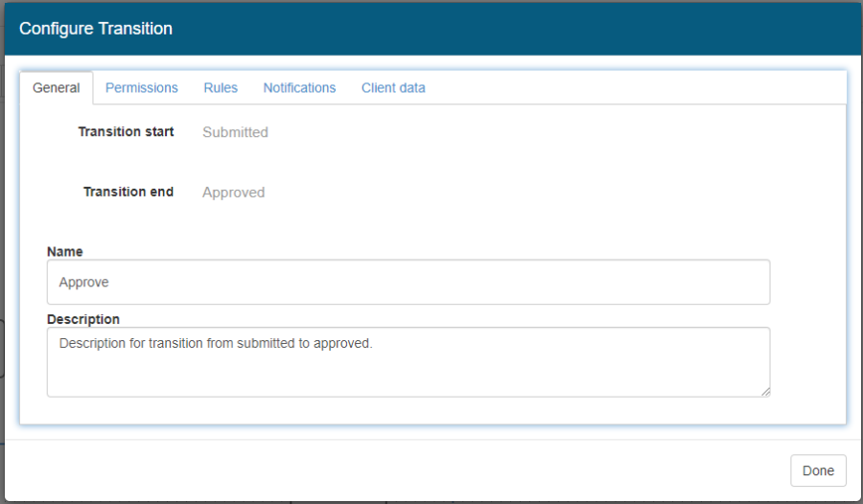
Task: Go to the Client data tab
Action: pyautogui.click(x=393, y=87)
